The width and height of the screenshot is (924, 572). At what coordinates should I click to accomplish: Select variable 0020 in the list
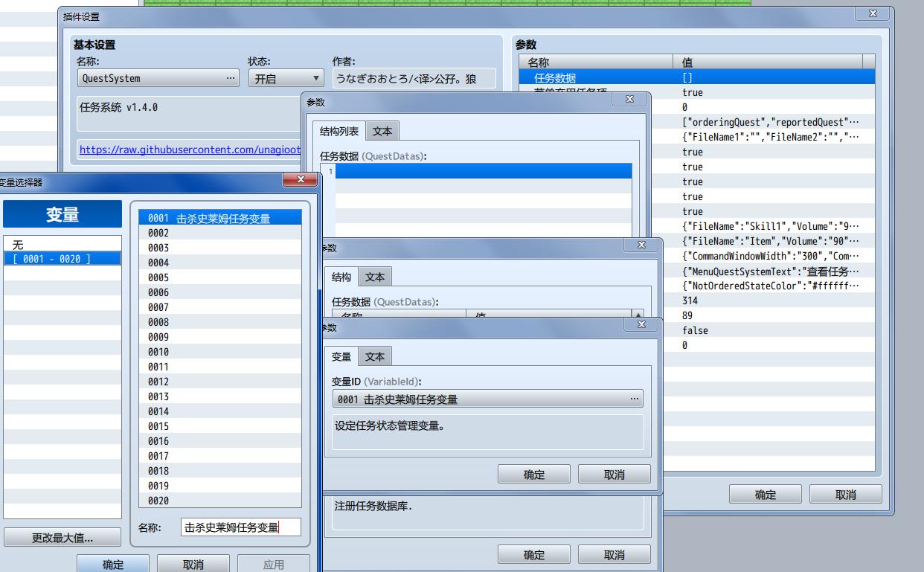220,501
